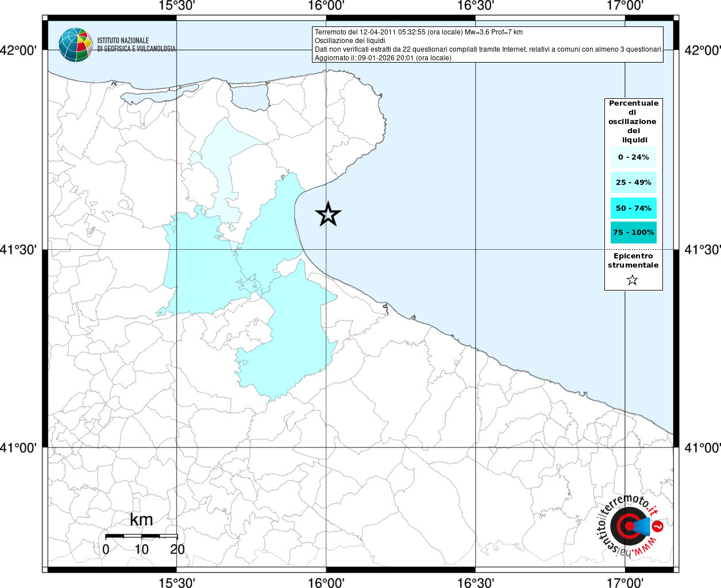The height and width of the screenshot is (588, 721).
Task: Select the 50 - 74% legend swatch
Action: 633,208
